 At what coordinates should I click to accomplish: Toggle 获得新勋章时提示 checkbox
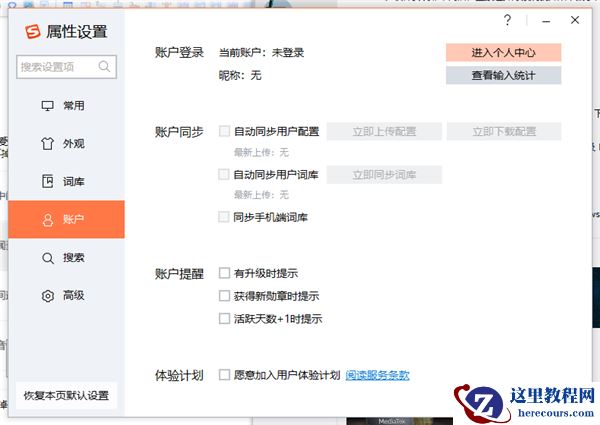point(224,296)
